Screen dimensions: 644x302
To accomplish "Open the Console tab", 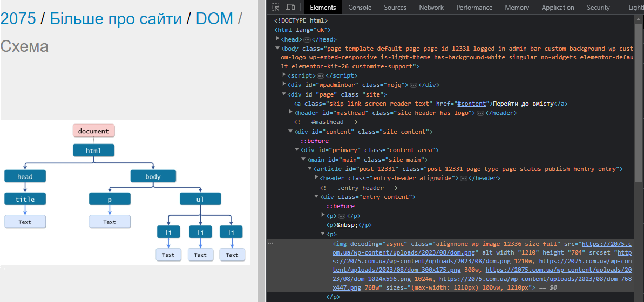I will [360, 8].
